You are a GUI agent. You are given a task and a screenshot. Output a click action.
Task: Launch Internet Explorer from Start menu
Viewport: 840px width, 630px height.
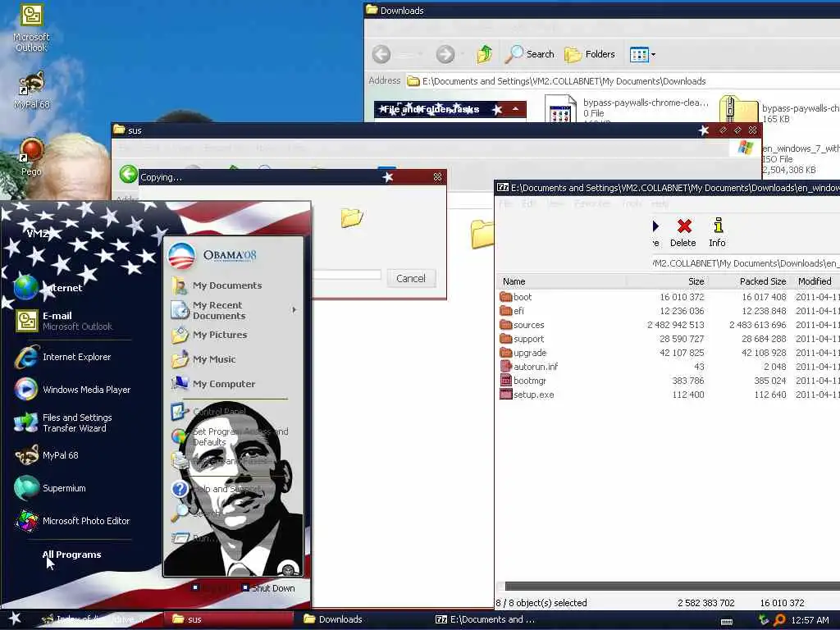click(x=63, y=357)
